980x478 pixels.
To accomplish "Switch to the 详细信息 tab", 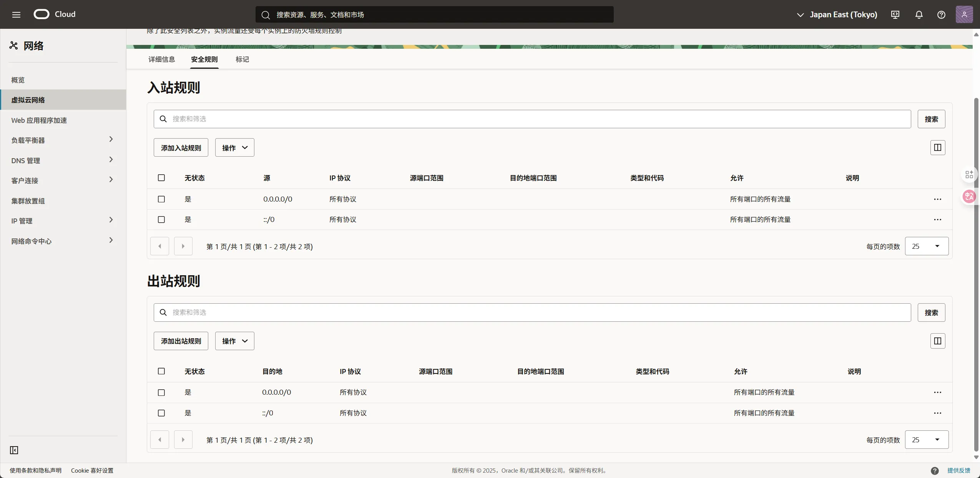I will tap(161, 59).
